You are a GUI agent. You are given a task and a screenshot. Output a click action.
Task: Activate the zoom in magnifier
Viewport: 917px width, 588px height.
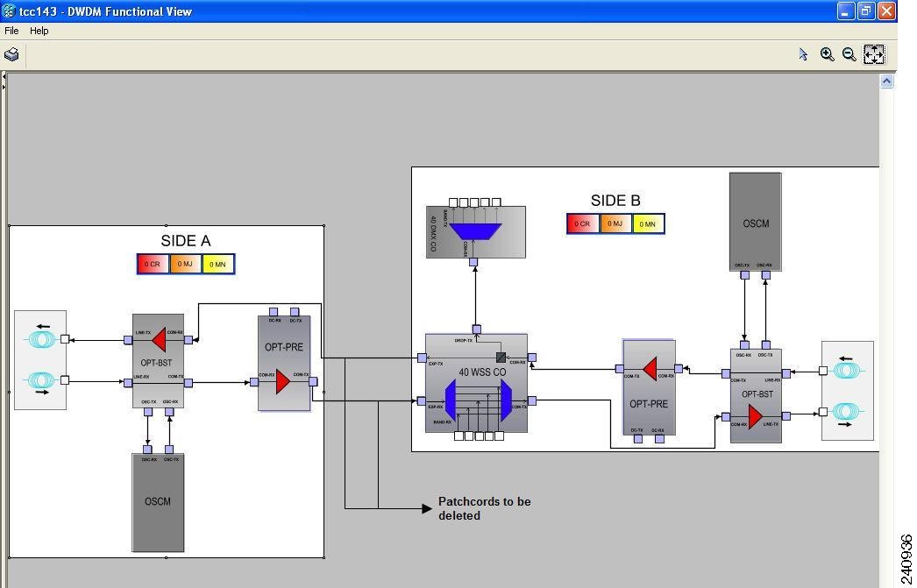[x=827, y=54]
